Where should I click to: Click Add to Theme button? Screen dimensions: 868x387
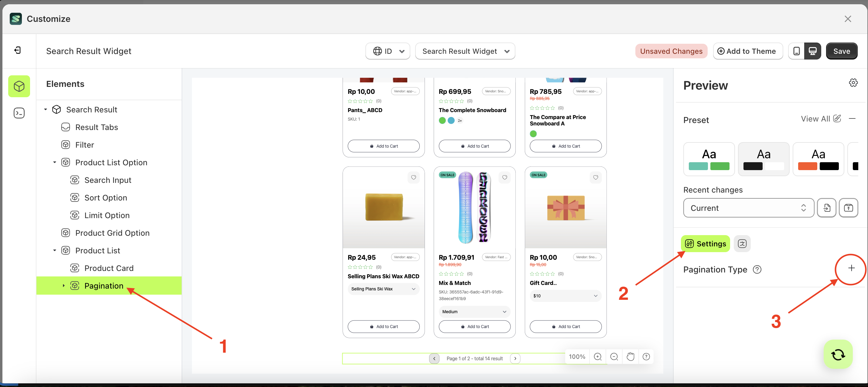(x=747, y=51)
